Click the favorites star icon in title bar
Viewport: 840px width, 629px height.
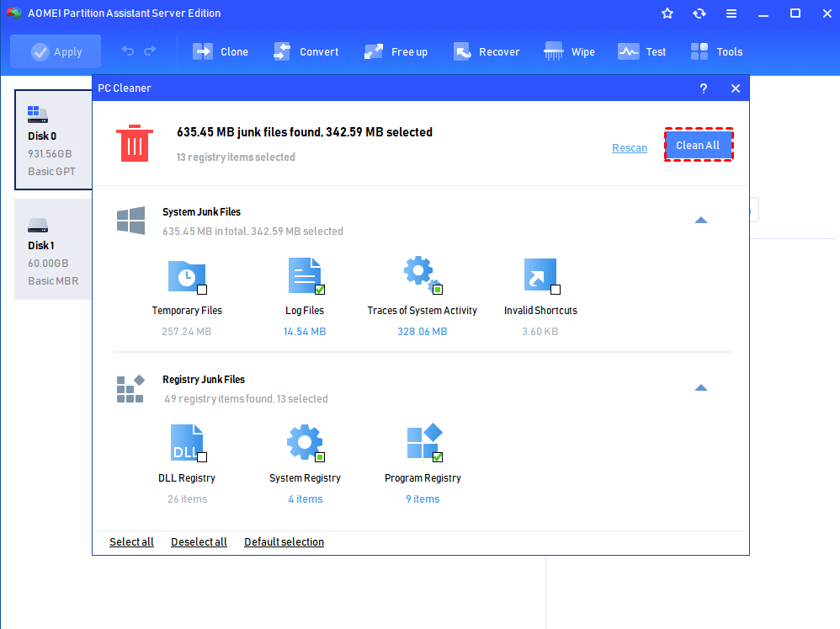point(667,13)
